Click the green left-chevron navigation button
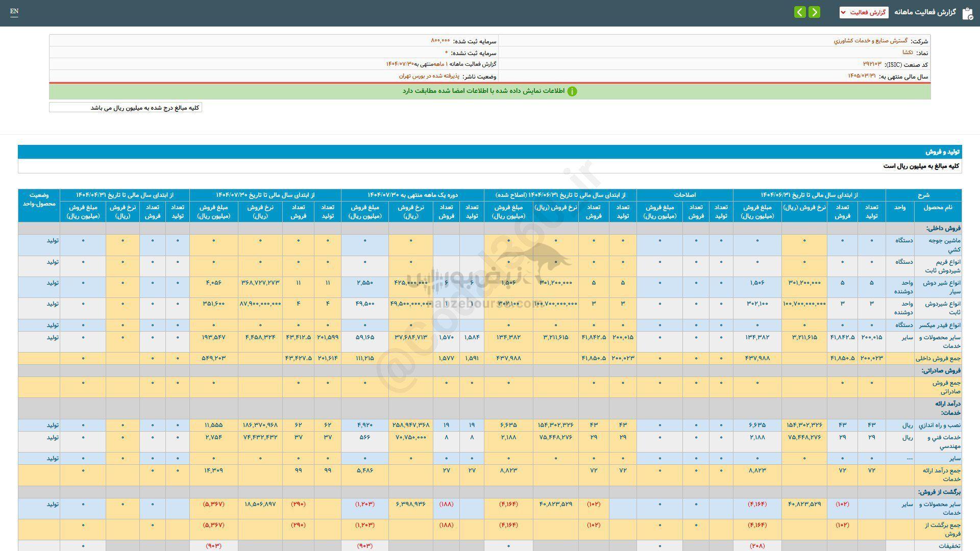The height and width of the screenshot is (551, 980). pyautogui.click(x=800, y=12)
